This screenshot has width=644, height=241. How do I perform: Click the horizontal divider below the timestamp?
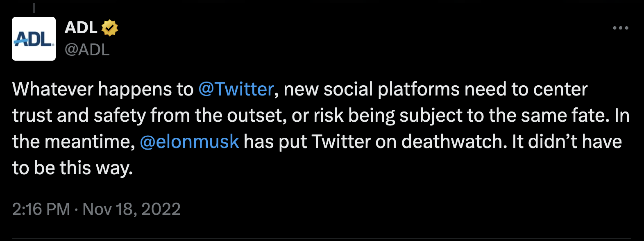pos(322,238)
